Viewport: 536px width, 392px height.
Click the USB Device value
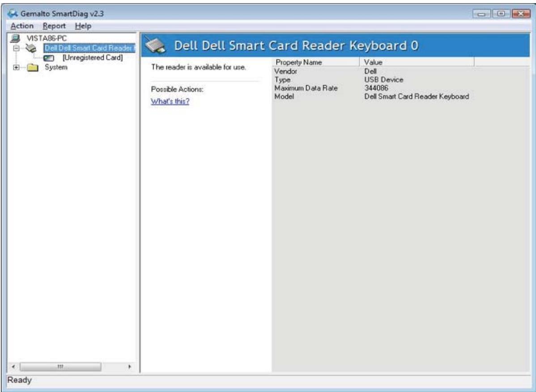click(383, 80)
